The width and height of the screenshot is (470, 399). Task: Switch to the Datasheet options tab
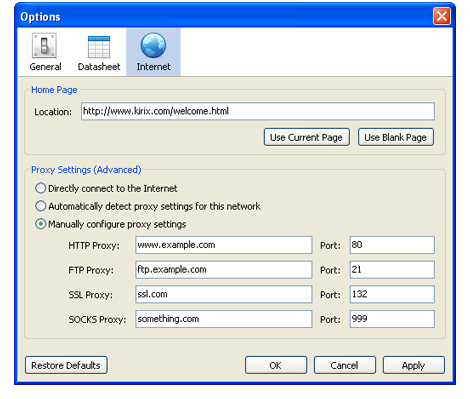click(x=99, y=52)
